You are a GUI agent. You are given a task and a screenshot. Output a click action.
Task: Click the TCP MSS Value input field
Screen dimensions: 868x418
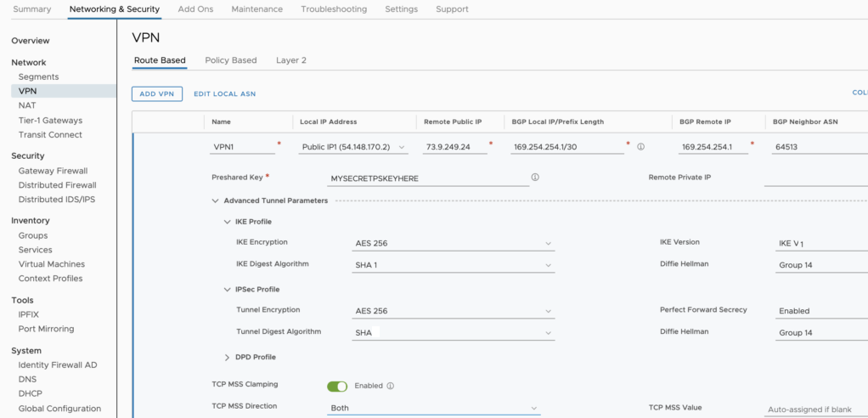pos(814,409)
